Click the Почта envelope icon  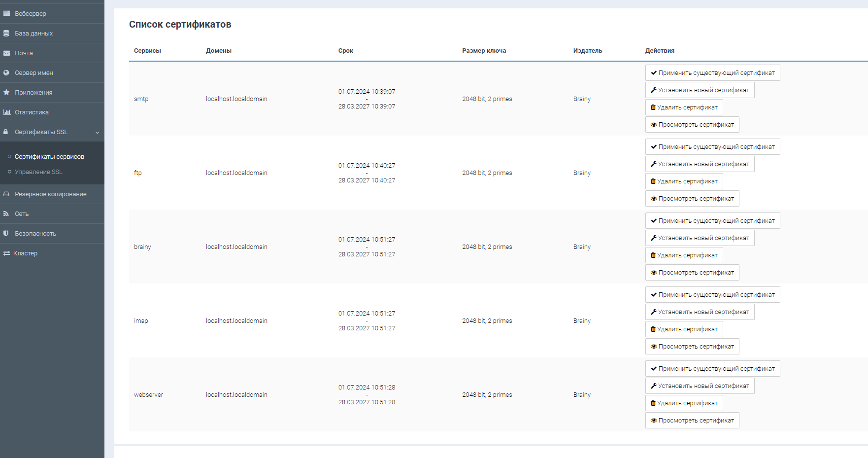(x=6, y=53)
